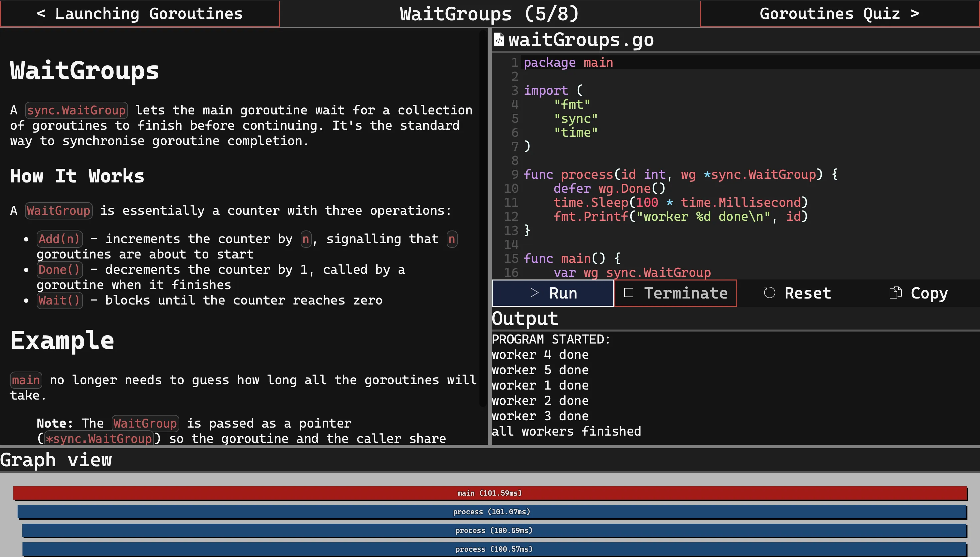
Task: Click the circular arrow Reset icon
Action: [769, 293]
